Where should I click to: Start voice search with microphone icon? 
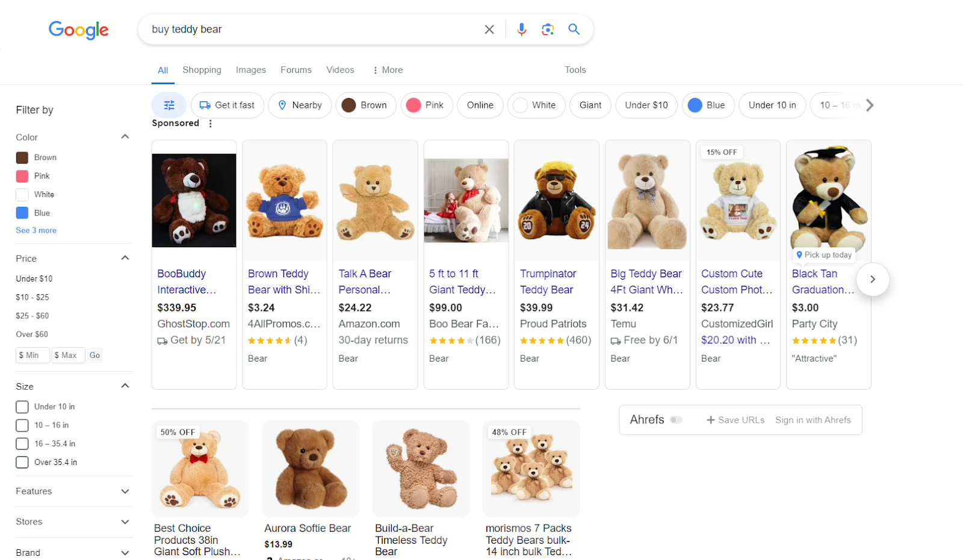(521, 29)
